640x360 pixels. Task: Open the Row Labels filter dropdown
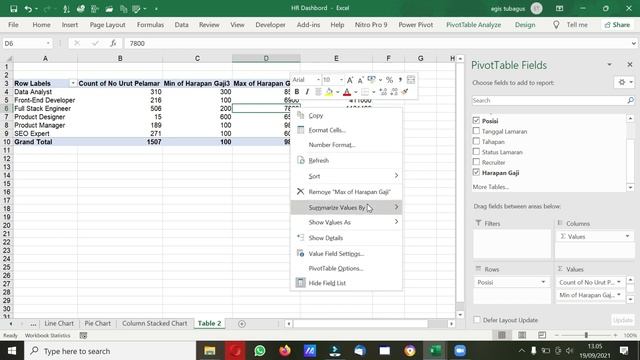pos(73,83)
